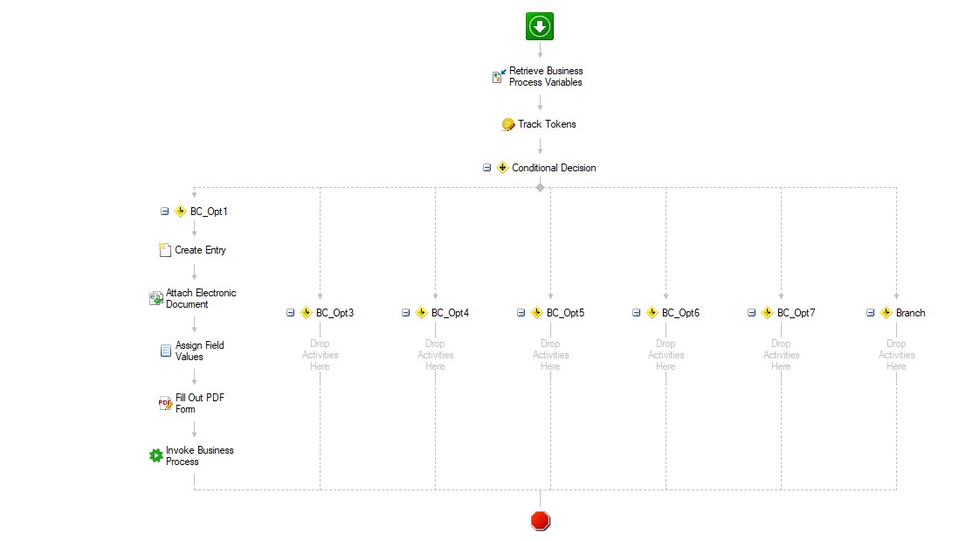Select the Fill Out PDF Form icon
The height and width of the screenshot is (542, 980).
click(165, 403)
